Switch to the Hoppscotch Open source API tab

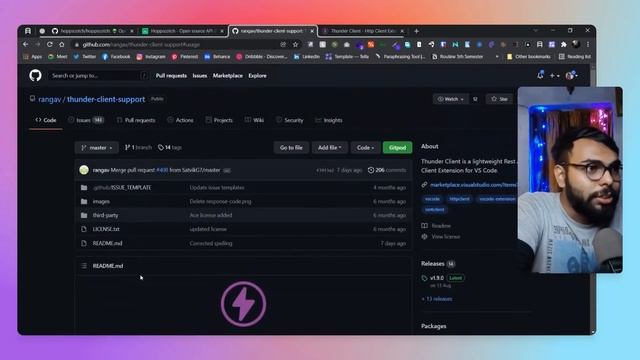tap(183, 31)
